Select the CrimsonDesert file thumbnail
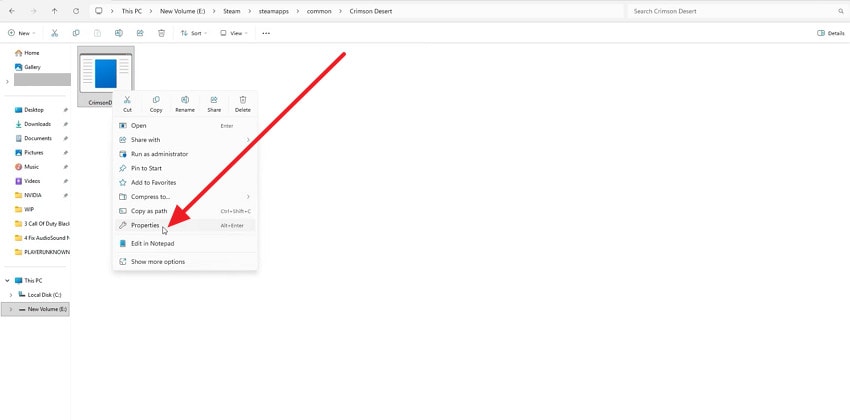 click(105, 76)
